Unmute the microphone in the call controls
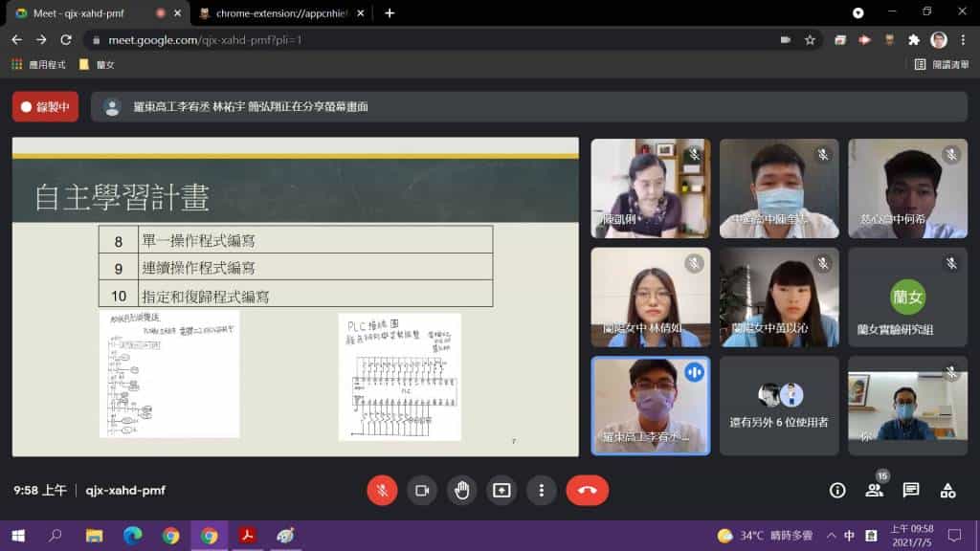 point(382,491)
